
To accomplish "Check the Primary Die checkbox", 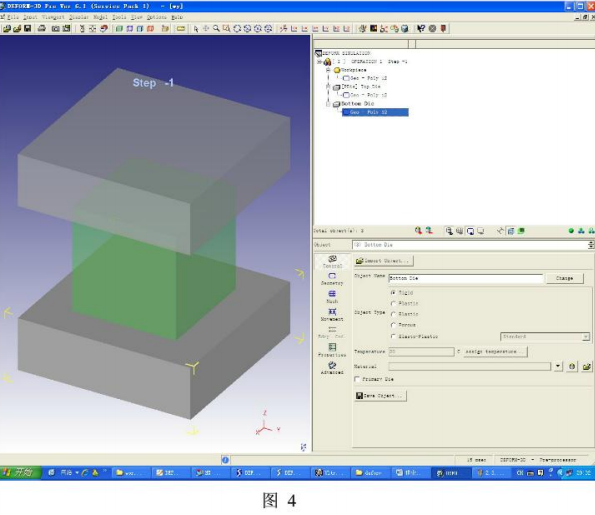I will tap(357, 379).
